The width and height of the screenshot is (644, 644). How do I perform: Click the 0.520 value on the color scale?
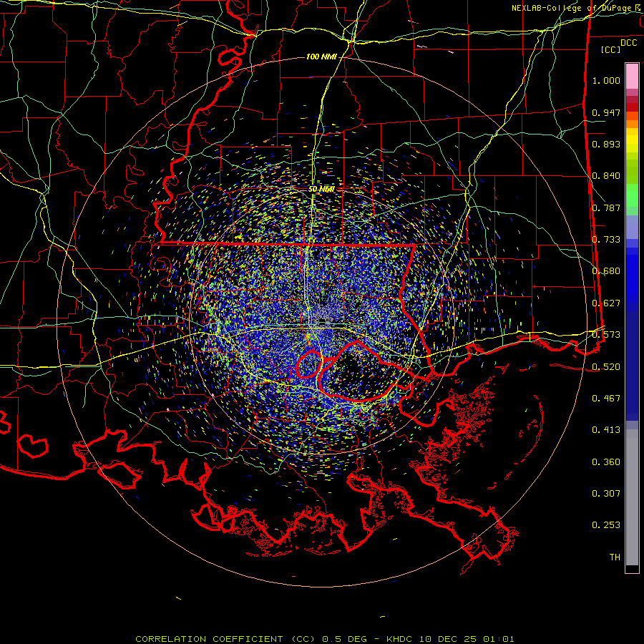click(606, 367)
